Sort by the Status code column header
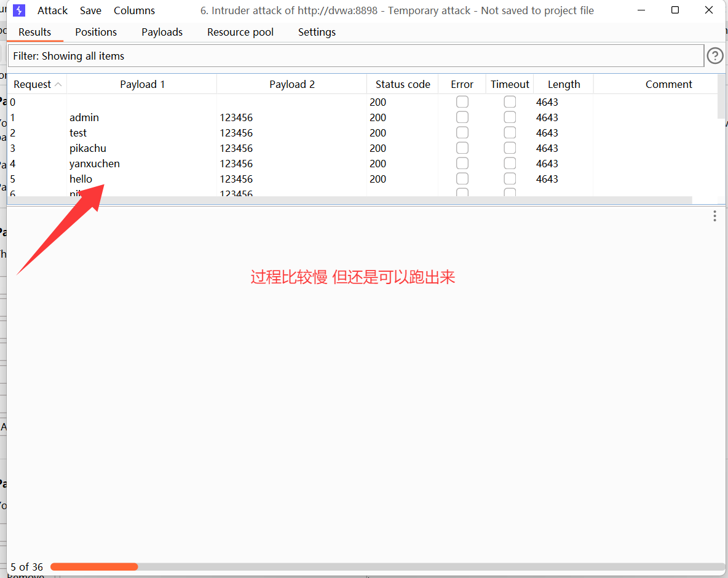 tap(403, 84)
